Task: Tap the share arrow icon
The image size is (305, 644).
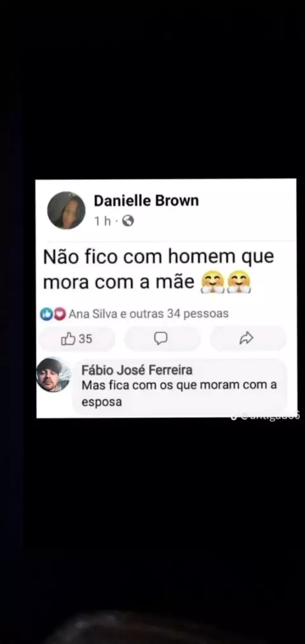Action: click(246, 339)
